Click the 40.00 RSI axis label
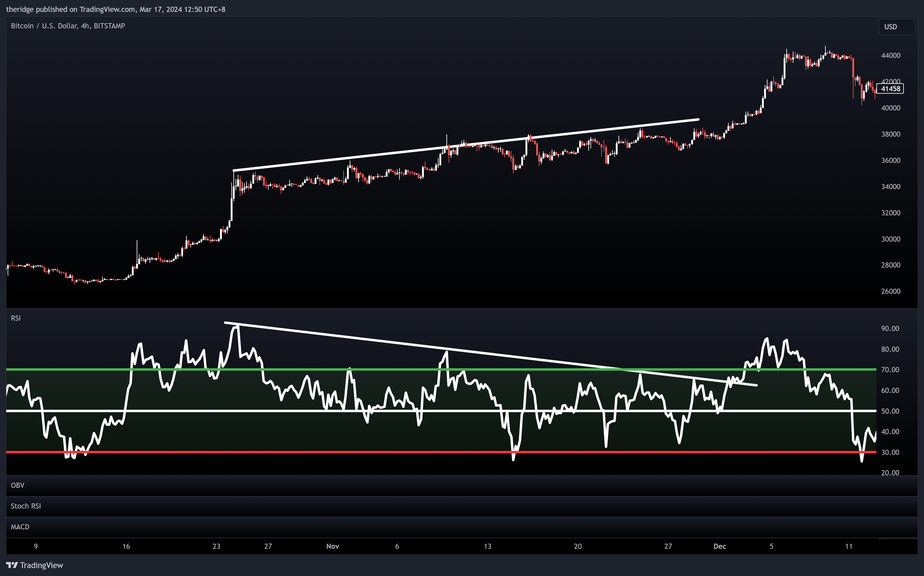This screenshot has width=924, height=576. 890,432
